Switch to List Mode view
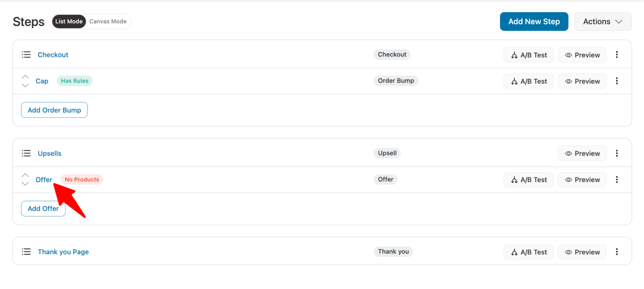Viewport: 644px width, 289px height. pos(69,22)
